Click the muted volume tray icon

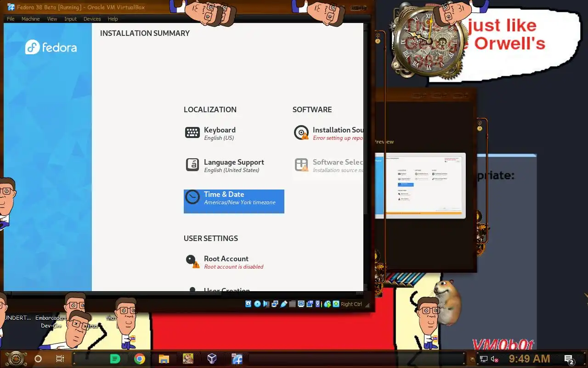pyautogui.click(x=495, y=359)
